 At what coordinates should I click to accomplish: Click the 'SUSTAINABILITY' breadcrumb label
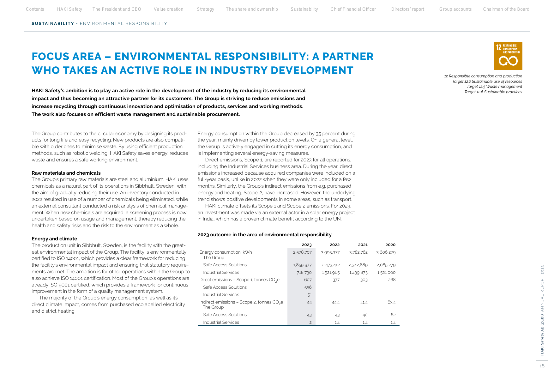coord(53,24)
